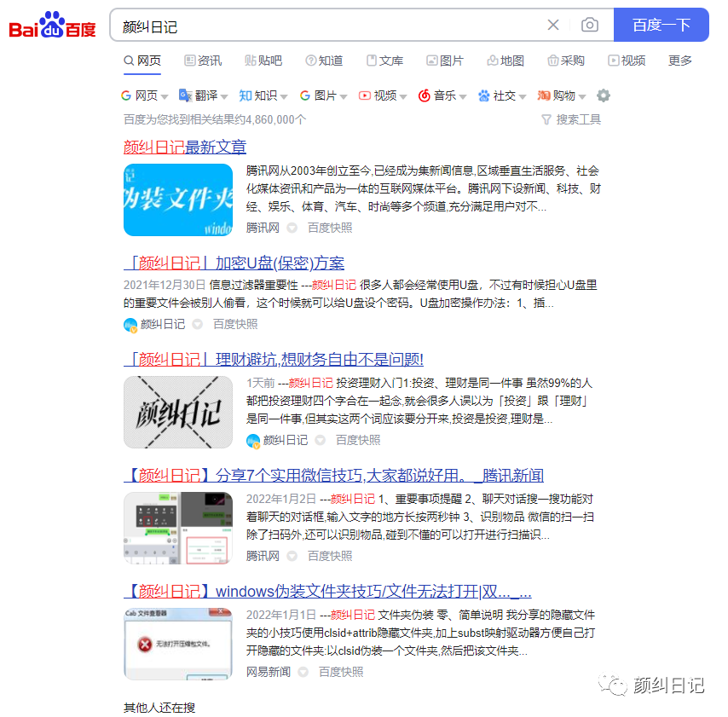Click the Cab 文件查看器 thumbnail

click(178, 644)
